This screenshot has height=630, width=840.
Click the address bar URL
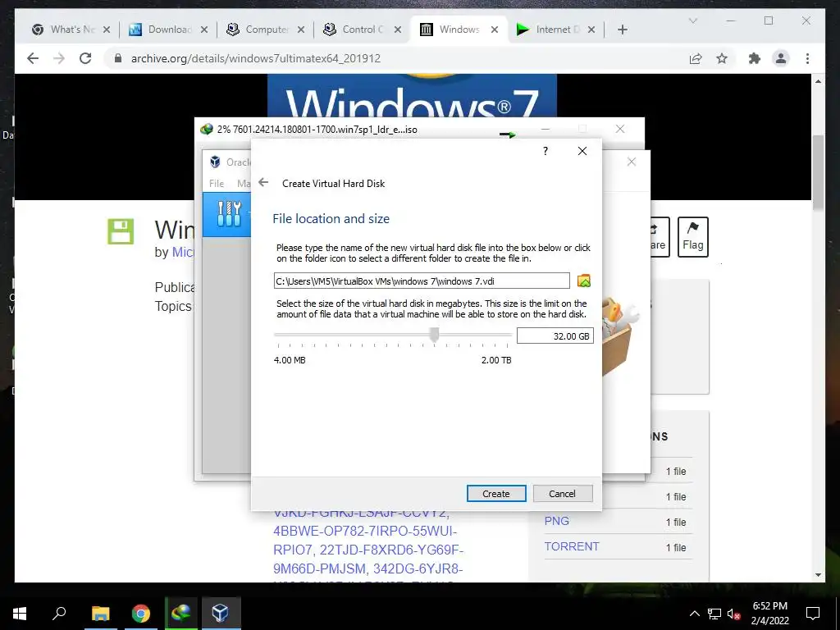click(x=256, y=58)
